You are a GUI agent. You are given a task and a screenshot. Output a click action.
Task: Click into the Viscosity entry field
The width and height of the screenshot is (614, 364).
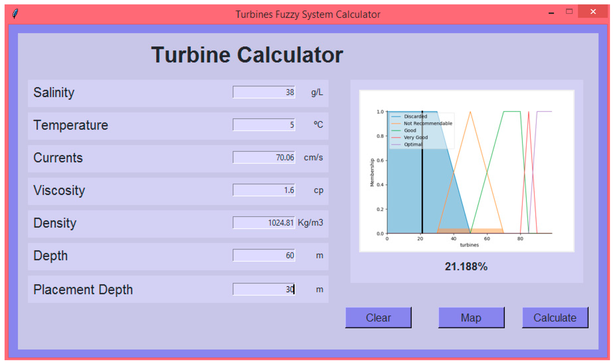click(264, 190)
